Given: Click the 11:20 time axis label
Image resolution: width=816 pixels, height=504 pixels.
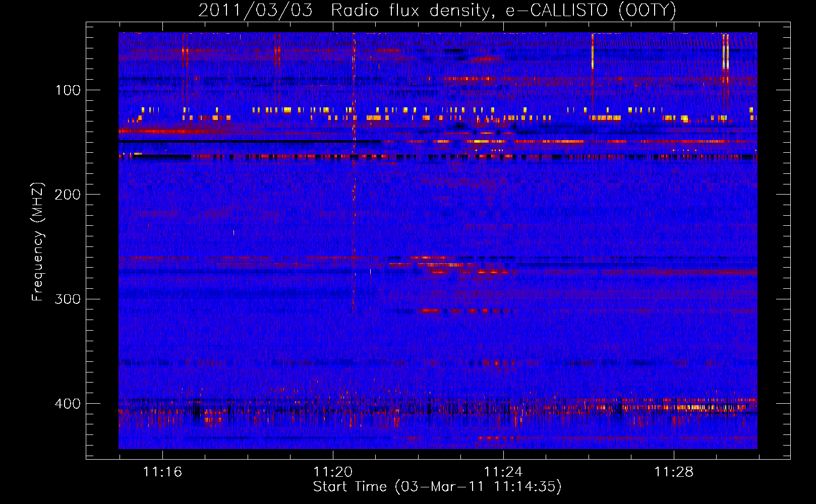Looking at the screenshot, I should pyautogui.click(x=333, y=472).
